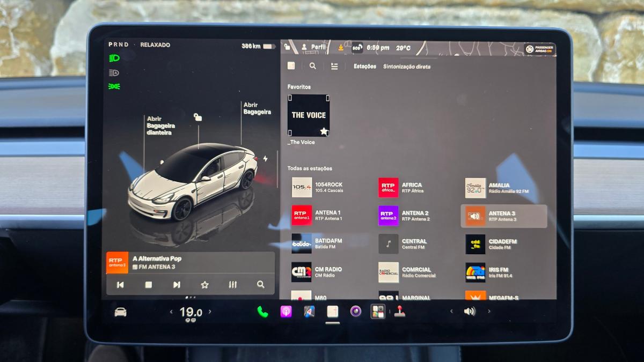This screenshot has width=644, height=362.
Task: Switch to Estações tab
Action: 365,67
